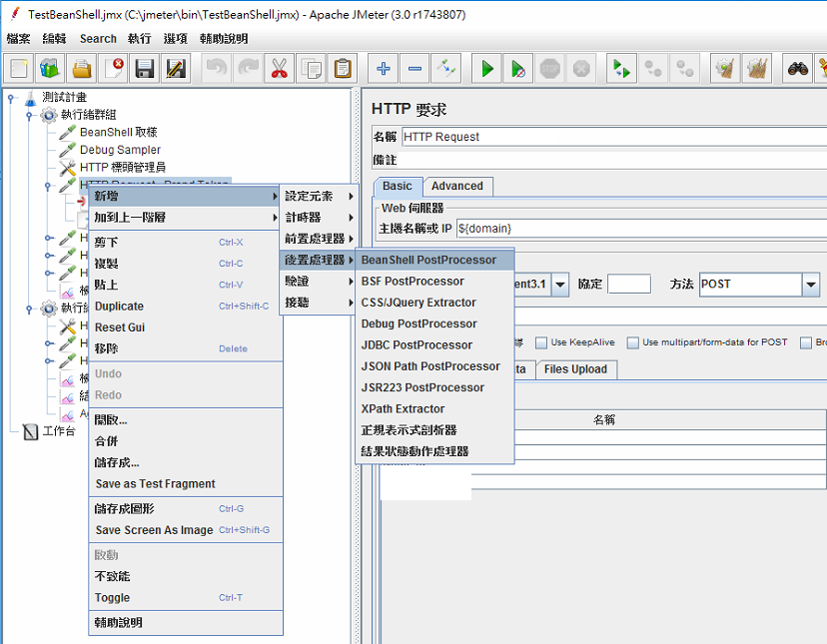Click the Clear broom icon
The image size is (827, 644).
click(x=725, y=69)
